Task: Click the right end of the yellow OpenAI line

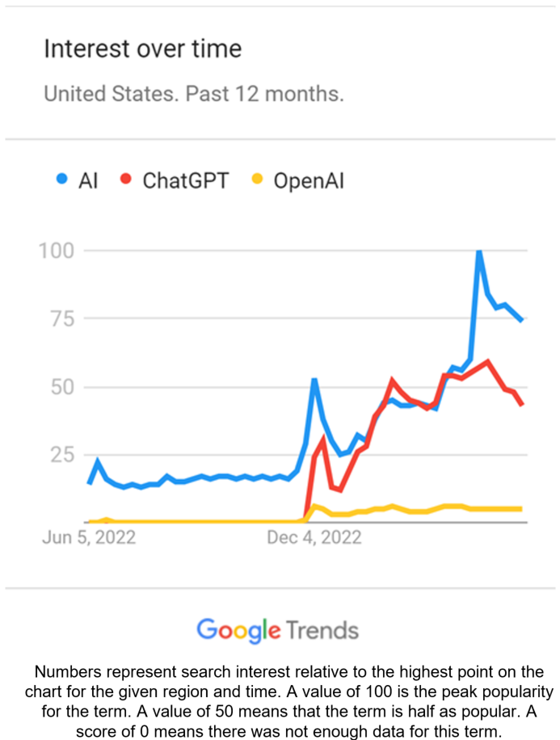Action: 520,509
